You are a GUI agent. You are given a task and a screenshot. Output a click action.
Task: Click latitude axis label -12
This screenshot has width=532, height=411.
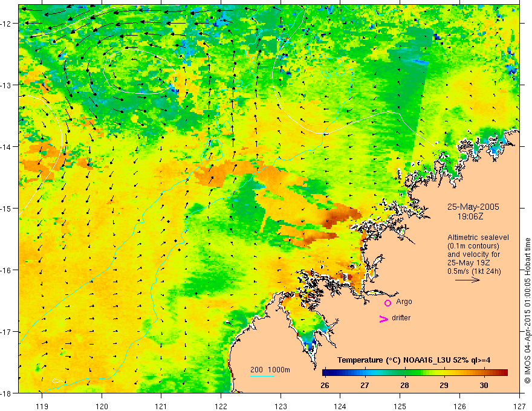[x=6, y=24]
